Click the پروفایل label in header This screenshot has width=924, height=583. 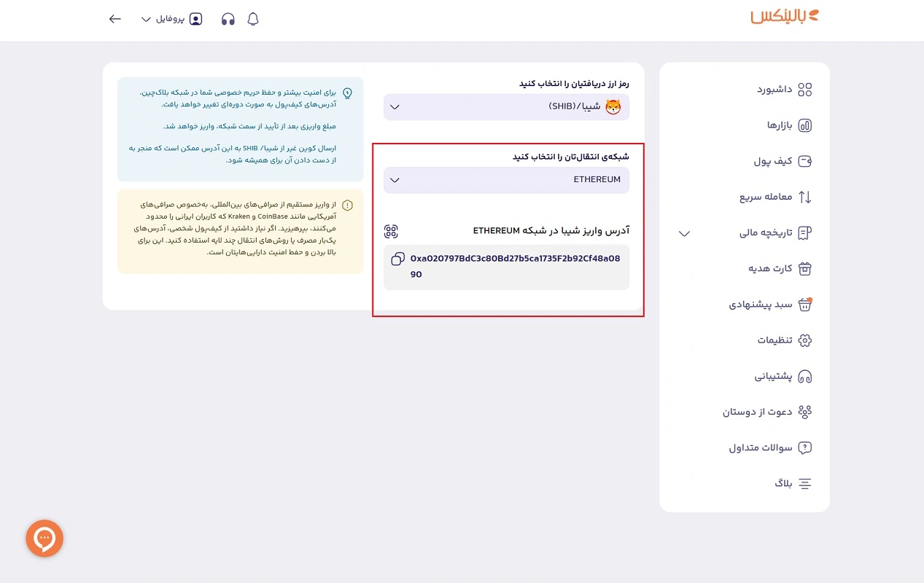click(x=170, y=19)
